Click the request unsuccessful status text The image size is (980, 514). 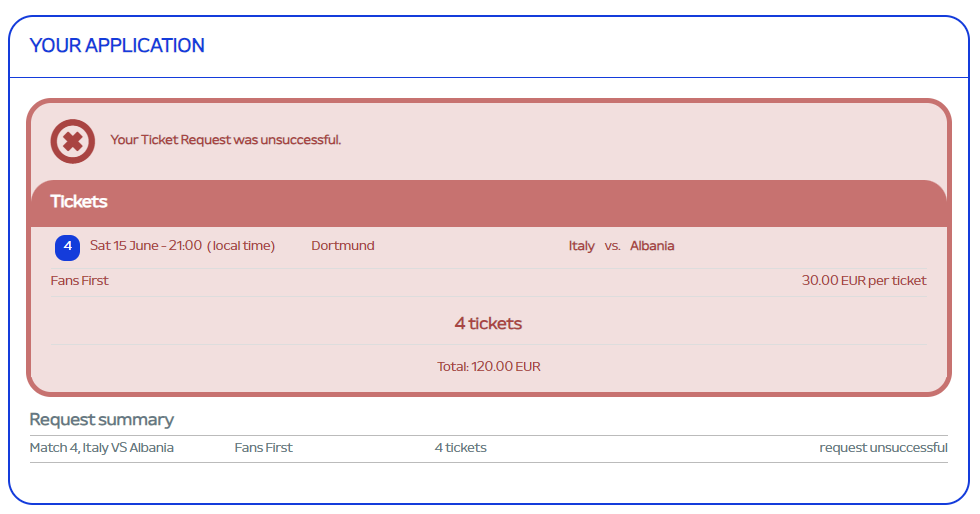tap(883, 448)
